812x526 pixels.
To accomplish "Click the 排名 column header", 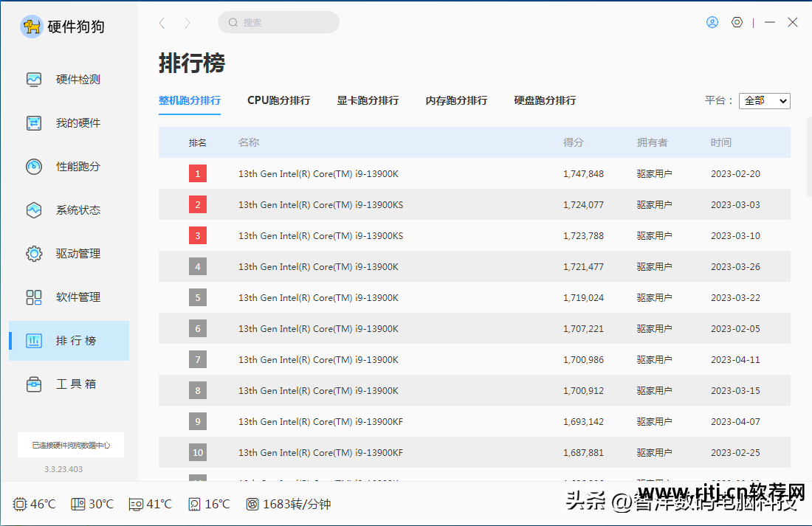I will click(x=197, y=142).
